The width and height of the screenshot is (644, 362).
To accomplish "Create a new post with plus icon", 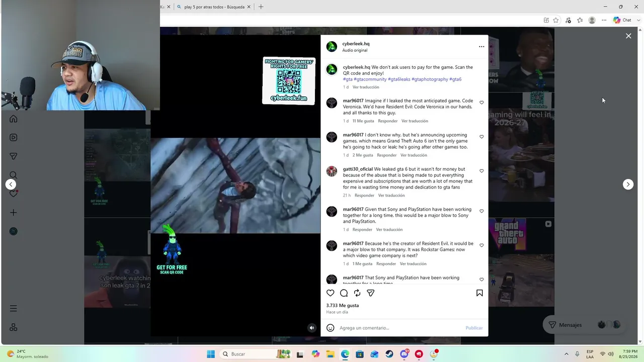I will point(14,213).
